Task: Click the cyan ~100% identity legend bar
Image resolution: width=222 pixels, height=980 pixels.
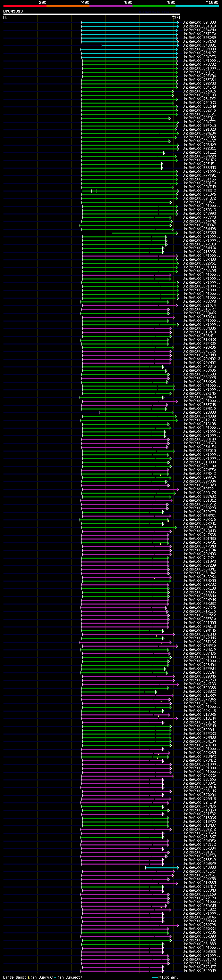Action: (197, 6)
